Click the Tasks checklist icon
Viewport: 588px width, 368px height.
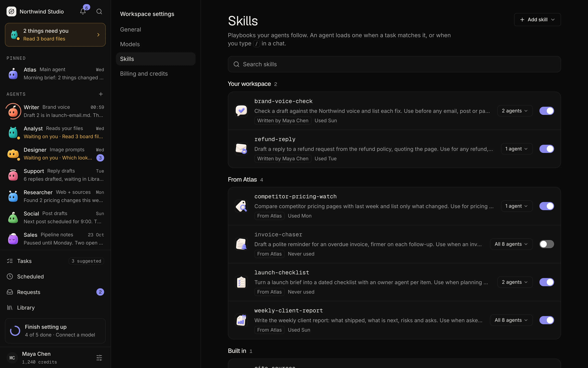[10, 261]
